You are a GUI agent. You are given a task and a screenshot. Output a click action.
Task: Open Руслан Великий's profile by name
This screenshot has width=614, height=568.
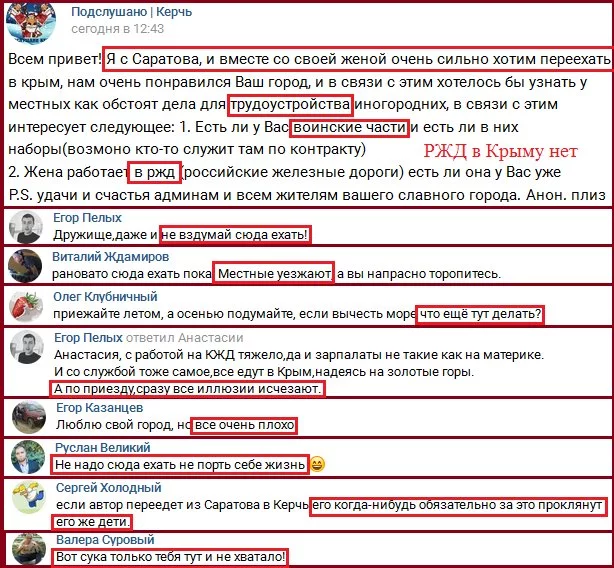(x=103, y=447)
